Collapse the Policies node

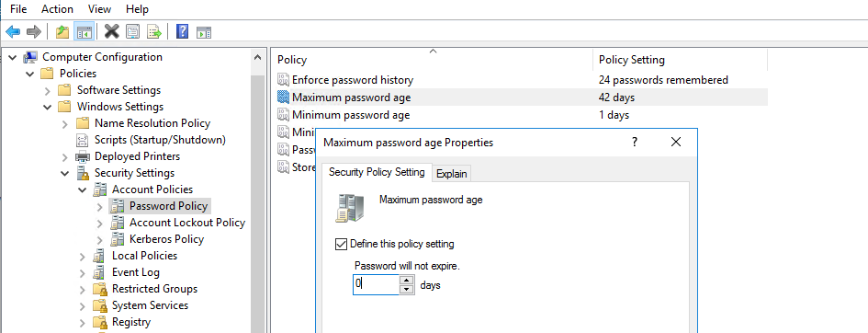30,74
